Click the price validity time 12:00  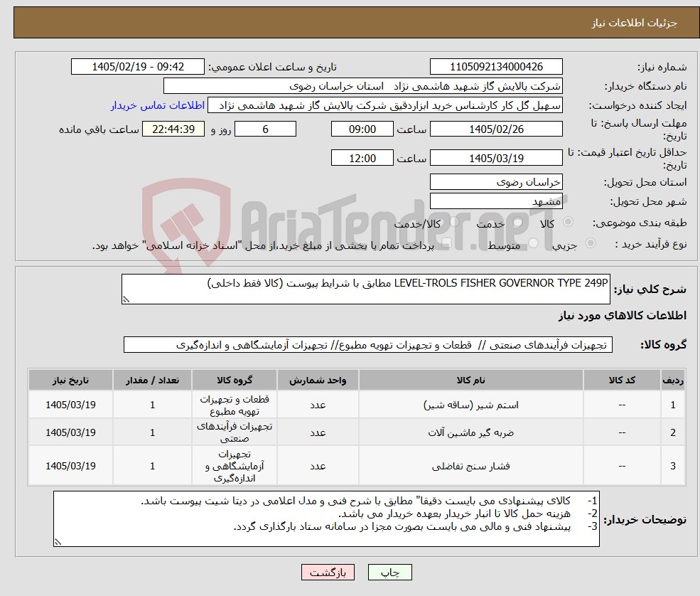[x=362, y=158]
